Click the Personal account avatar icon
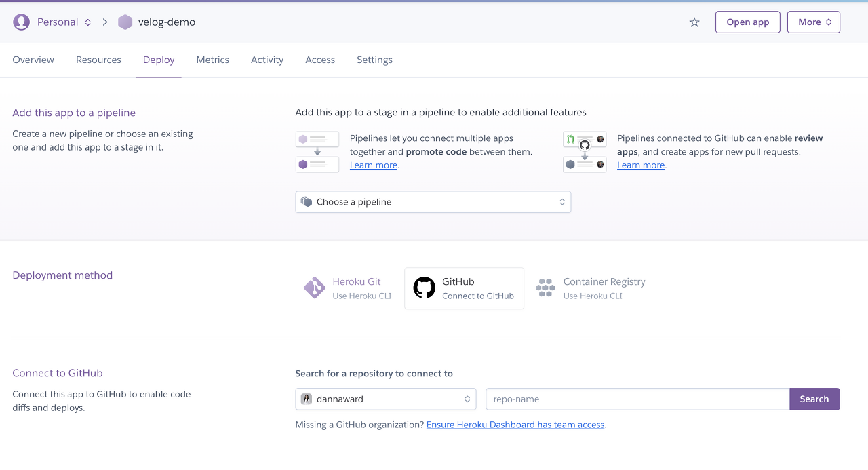 point(22,22)
